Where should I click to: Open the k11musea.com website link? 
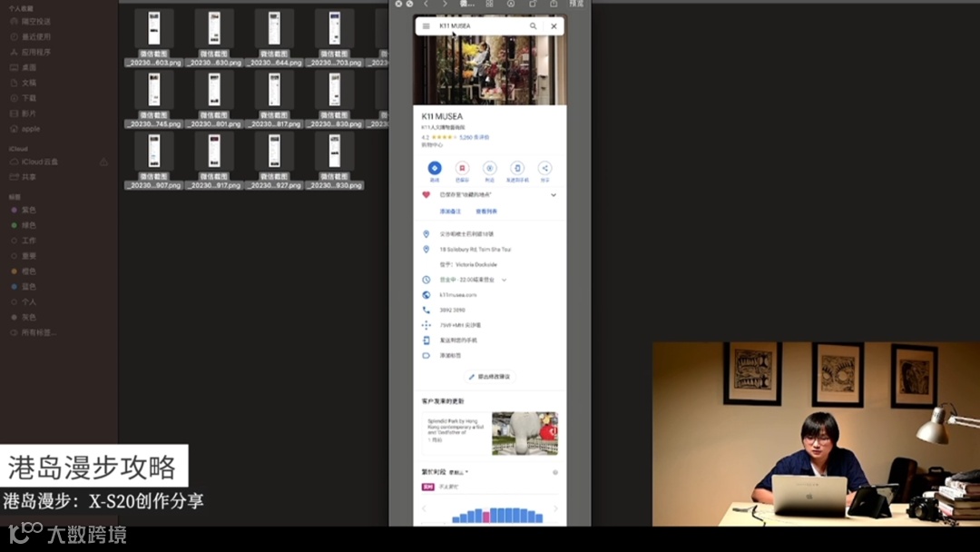click(458, 295)
